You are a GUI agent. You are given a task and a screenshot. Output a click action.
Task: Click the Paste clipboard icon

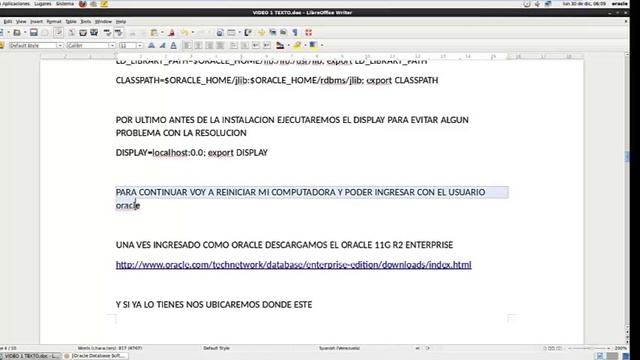154,33
